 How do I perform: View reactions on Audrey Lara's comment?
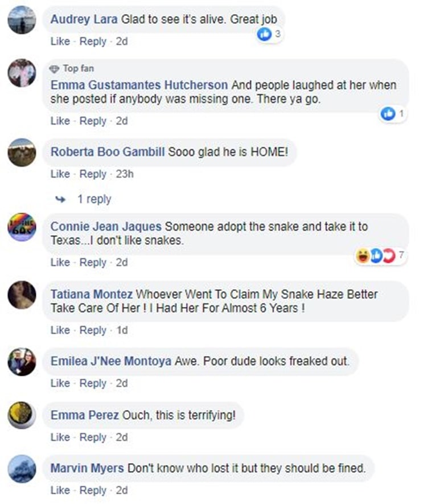(270, 35)
